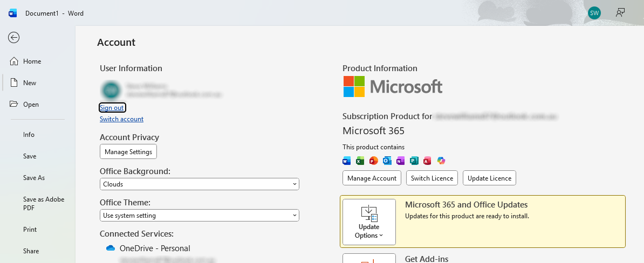Open the Print page
The width and height of the screenshot is (644, 263).
pyautogui.click(x=30, y=230)
